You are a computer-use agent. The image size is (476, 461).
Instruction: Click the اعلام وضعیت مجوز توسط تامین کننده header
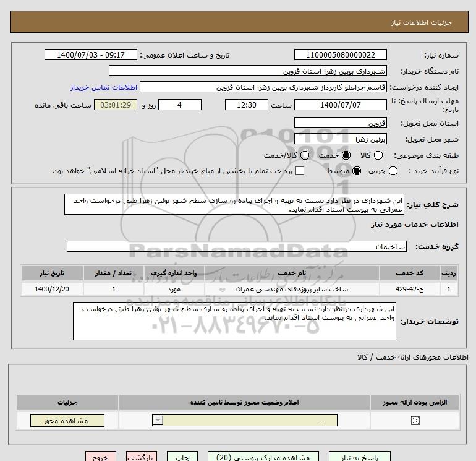tap(244, 402)
